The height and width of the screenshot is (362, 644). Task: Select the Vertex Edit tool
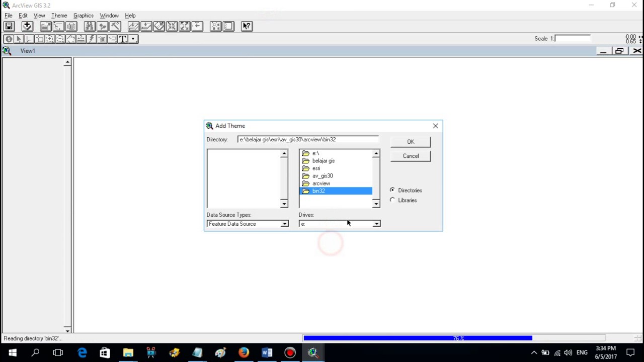[x=29, y=39]
